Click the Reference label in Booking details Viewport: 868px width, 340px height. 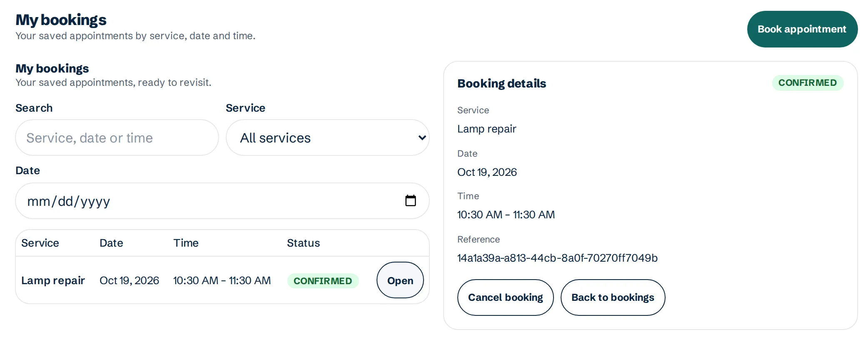click(479, 239)
